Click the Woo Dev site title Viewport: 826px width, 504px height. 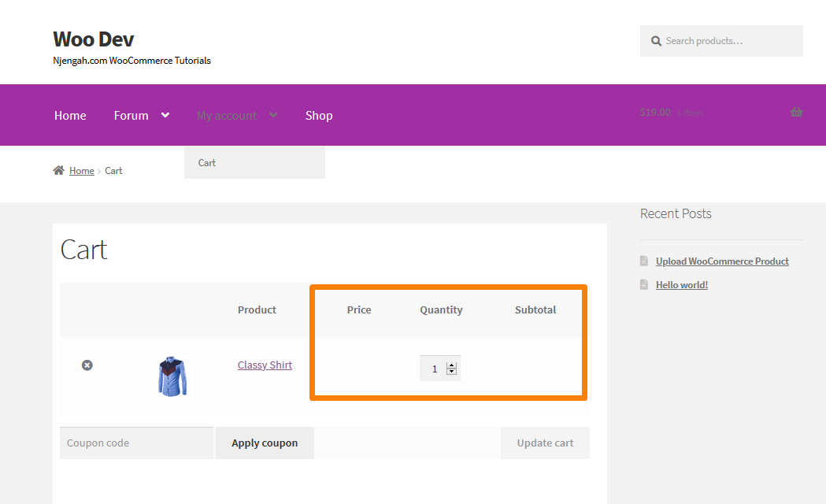pyautogui.click(x=93, y=39)
